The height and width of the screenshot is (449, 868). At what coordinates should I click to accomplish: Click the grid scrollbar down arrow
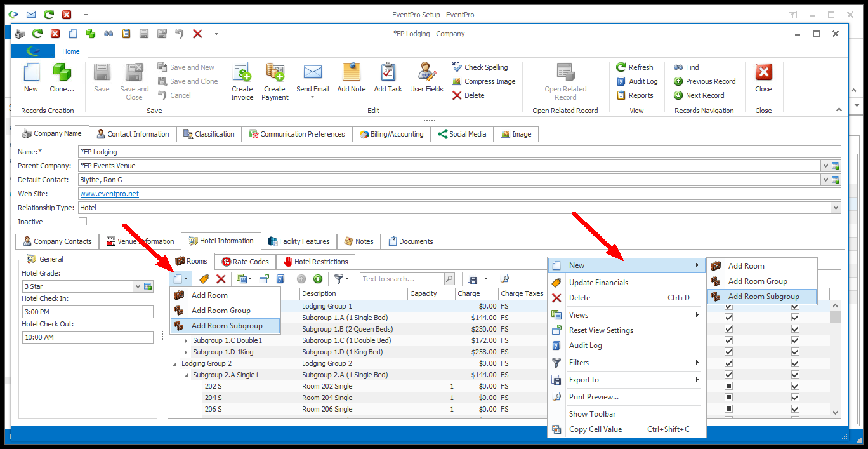click(836, 412)
